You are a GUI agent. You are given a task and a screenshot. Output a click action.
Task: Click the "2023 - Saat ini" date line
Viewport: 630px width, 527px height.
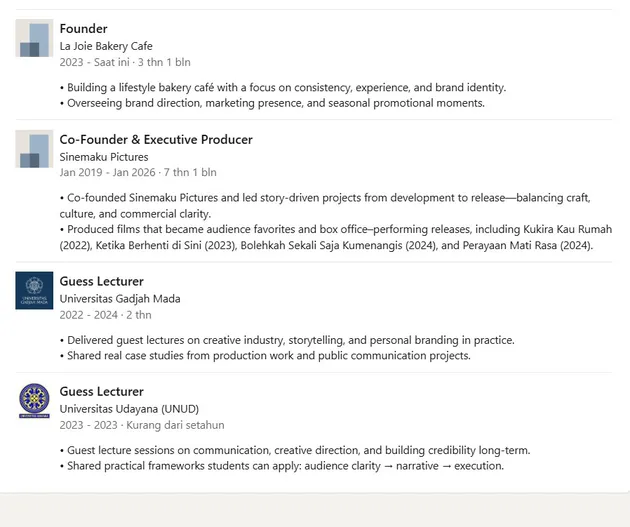[x=125, y=62]
